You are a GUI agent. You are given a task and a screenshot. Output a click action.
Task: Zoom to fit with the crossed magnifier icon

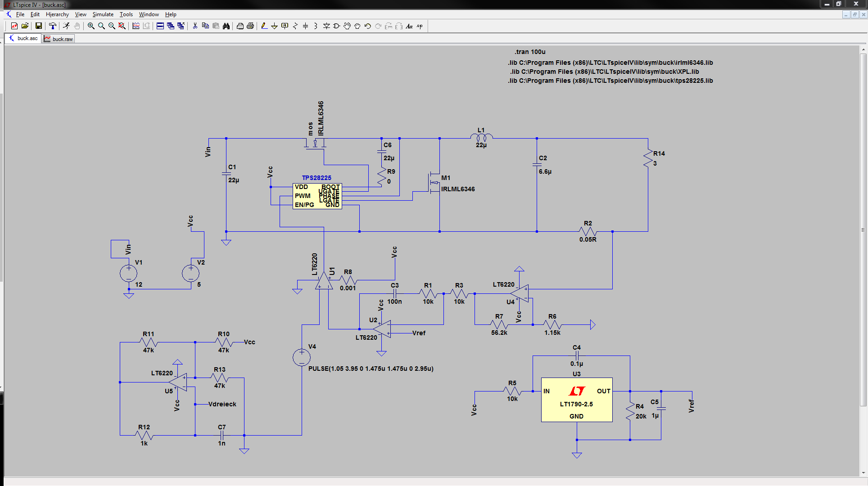tap(122, 26)
